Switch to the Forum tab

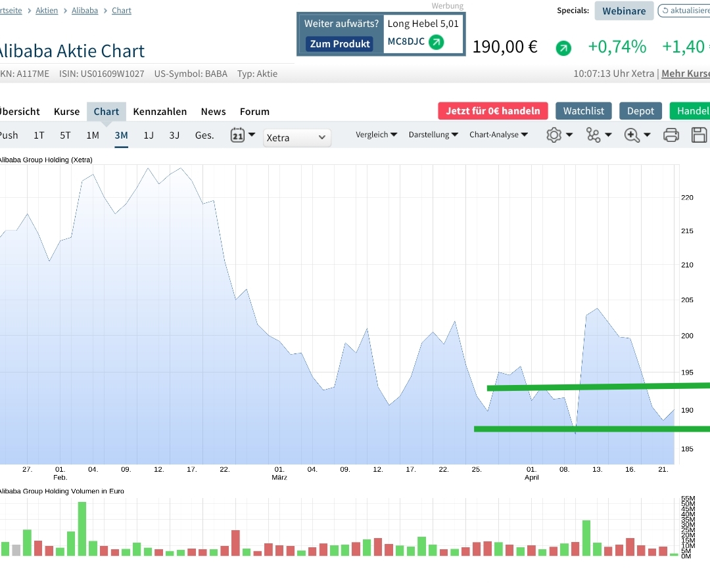(254, 111)
